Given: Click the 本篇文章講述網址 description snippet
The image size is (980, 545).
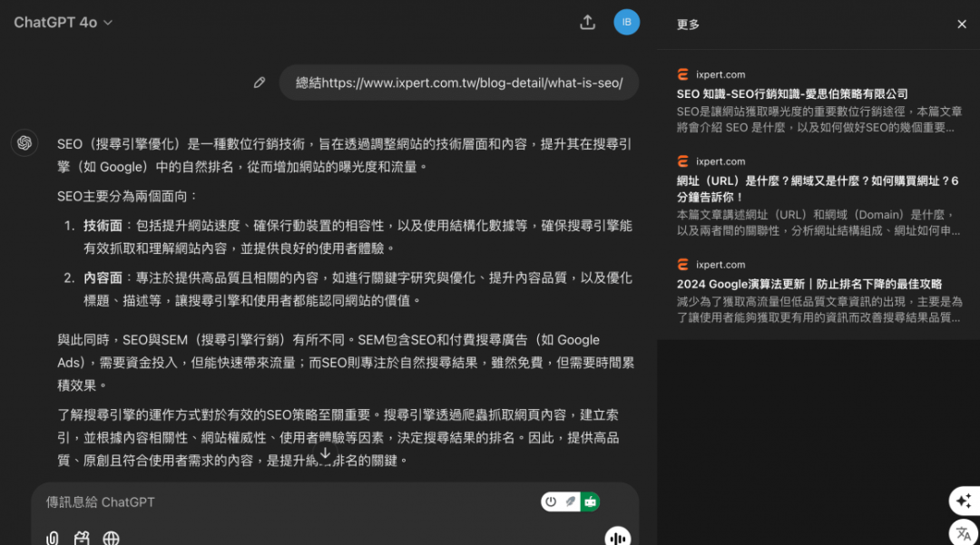Looking at the screenshot, I should click(818, 222).
